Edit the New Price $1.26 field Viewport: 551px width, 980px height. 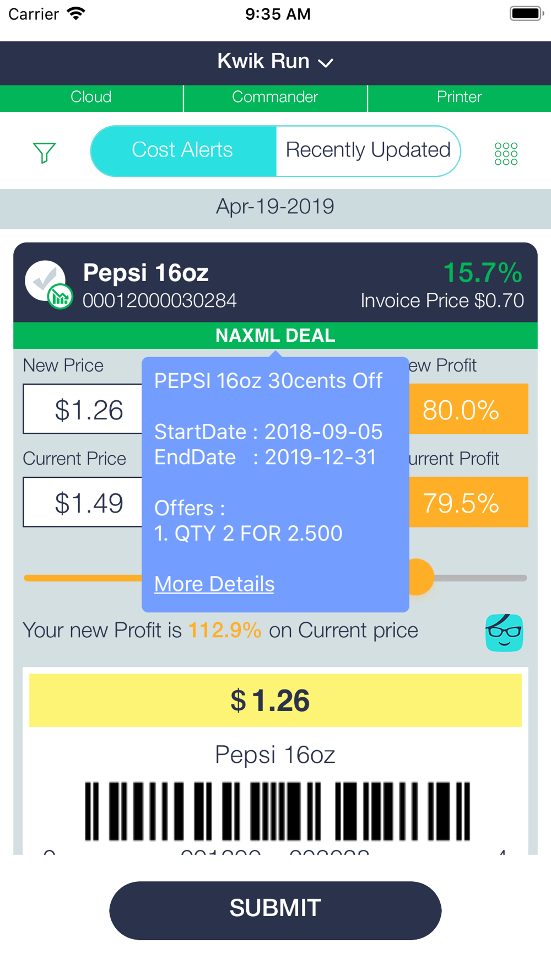[x=83, y=409]
